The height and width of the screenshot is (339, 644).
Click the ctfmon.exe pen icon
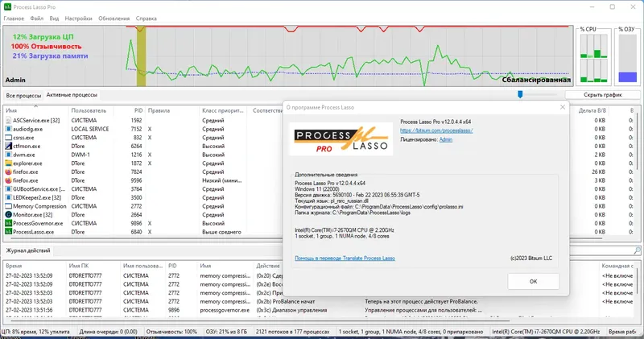click(8, 146)
